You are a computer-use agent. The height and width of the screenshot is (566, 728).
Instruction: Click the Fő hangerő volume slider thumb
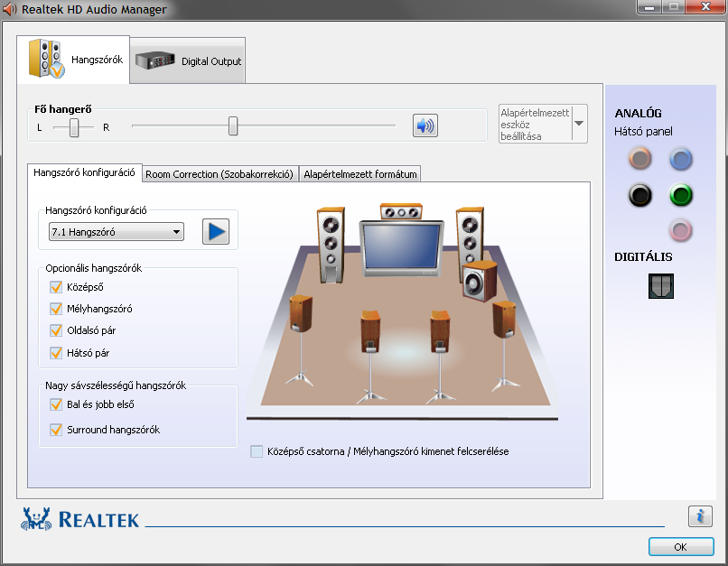(233, 126)
